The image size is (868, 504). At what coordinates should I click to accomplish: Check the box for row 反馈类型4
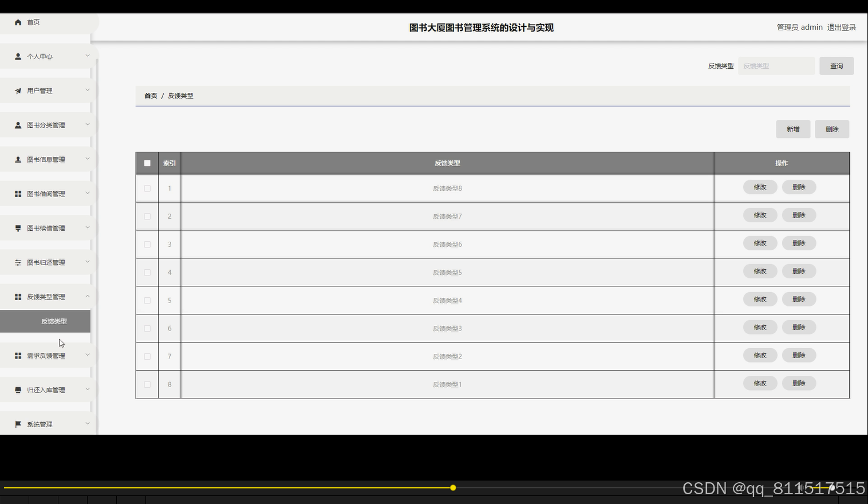tap(147, 301)
